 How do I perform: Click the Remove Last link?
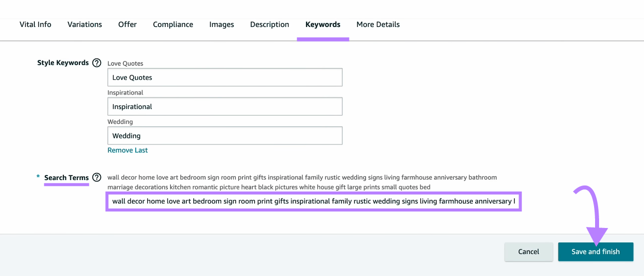point(127,150)
